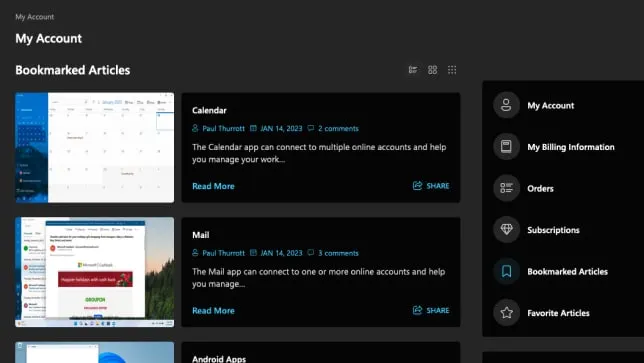Click the date icon on Mail article
This screenshot has height=363, width=644.
tap(253, 253)
